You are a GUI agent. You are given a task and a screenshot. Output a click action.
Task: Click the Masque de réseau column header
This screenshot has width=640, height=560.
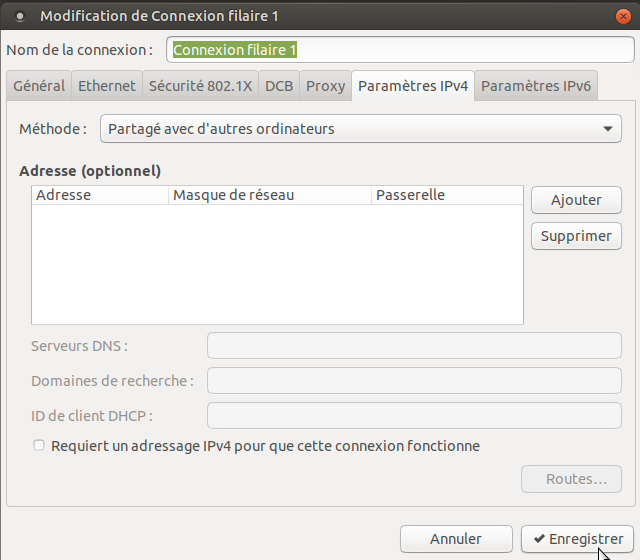(x=270, y=195)
